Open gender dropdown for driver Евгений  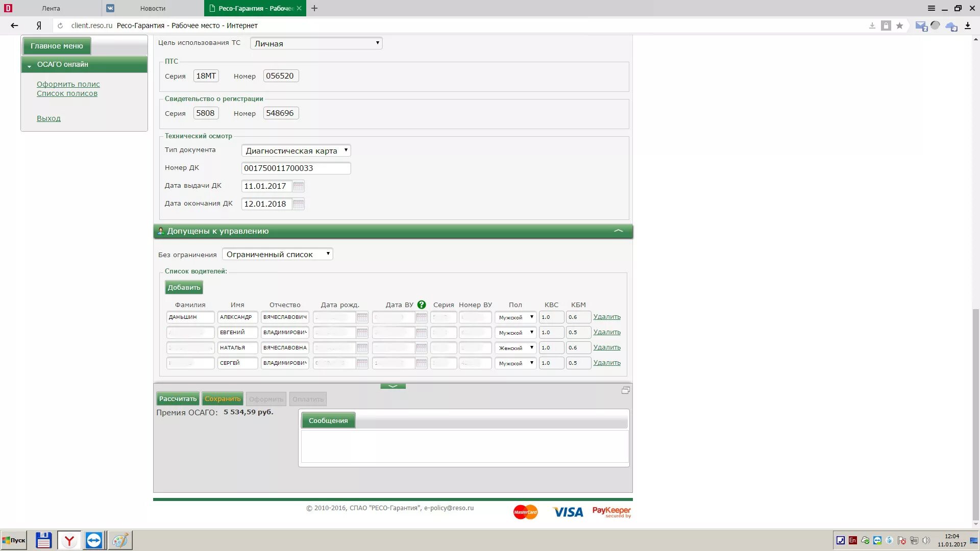coord(516,333)
